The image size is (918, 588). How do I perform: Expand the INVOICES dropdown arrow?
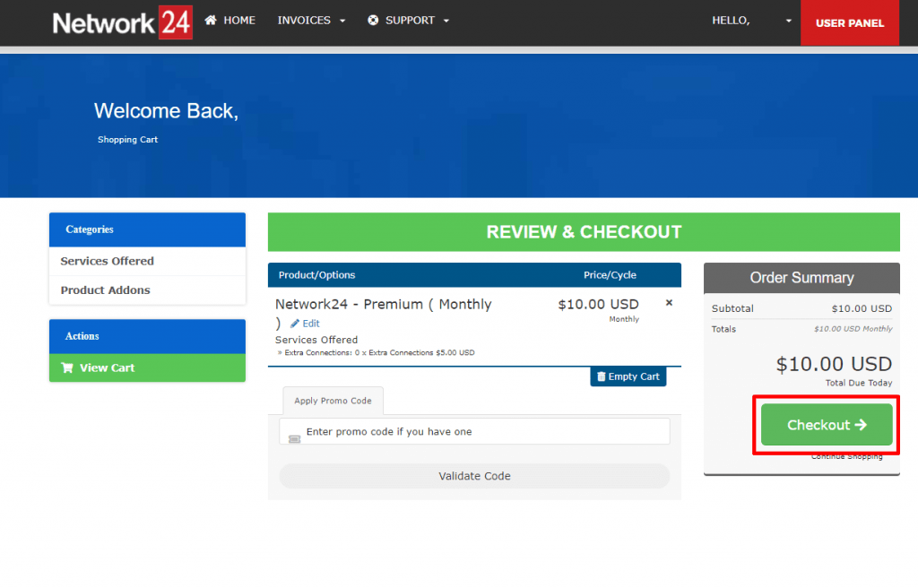point(342,22)
